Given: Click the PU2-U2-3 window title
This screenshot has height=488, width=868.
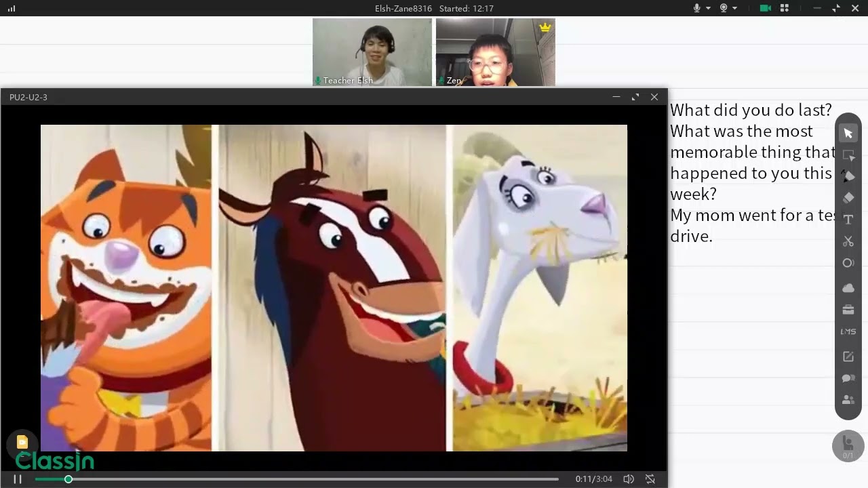Looking at the screenshot, I should [28, 97].
